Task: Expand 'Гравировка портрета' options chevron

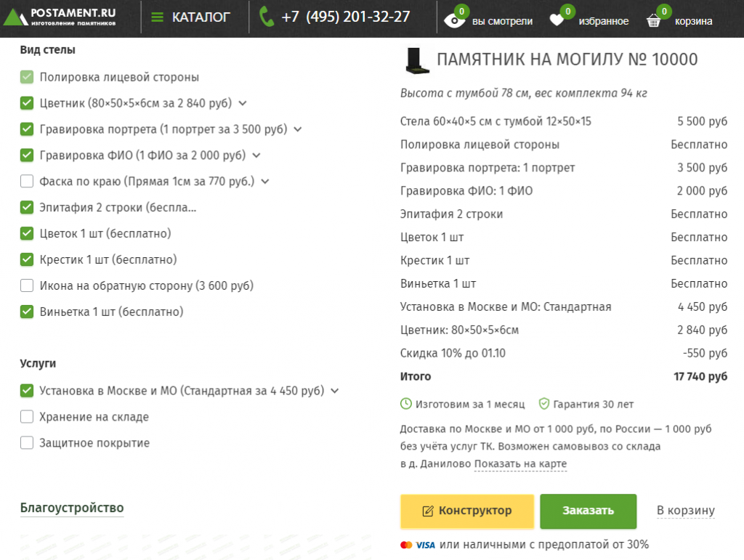Action: pos(297,129)
